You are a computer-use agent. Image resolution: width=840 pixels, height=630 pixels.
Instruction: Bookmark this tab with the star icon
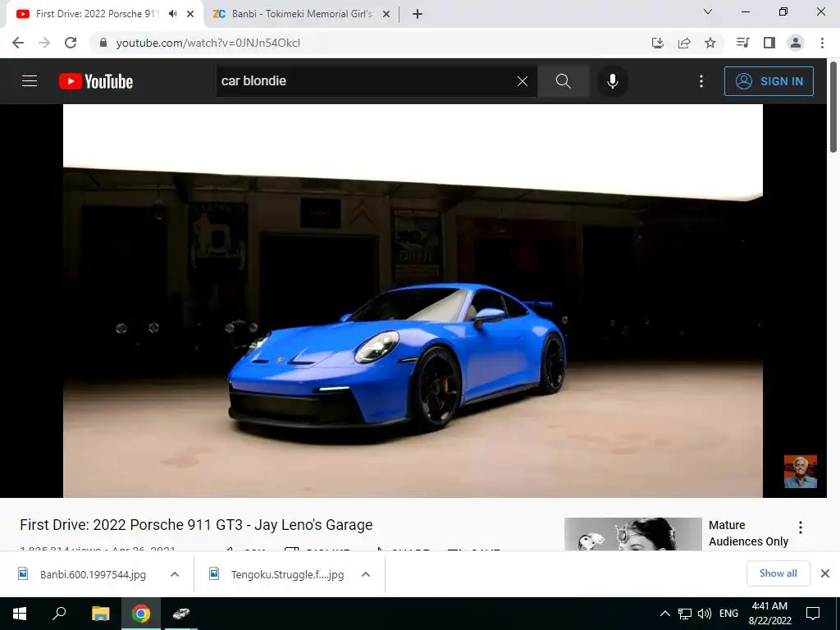point(710,43)
